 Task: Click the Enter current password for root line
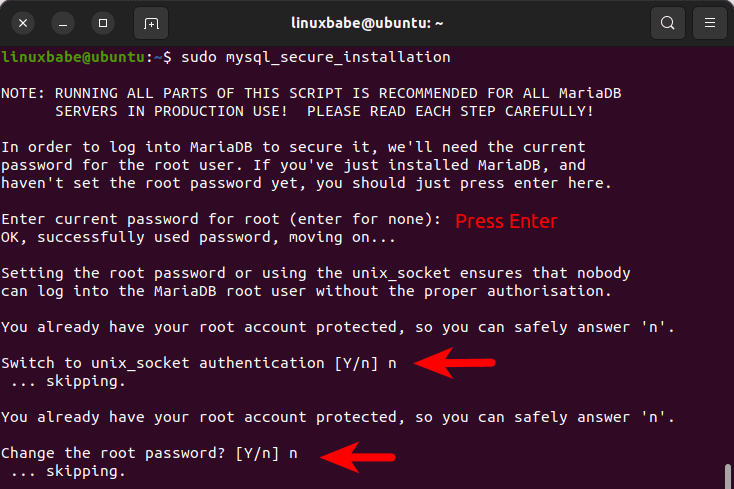point(221,220)
